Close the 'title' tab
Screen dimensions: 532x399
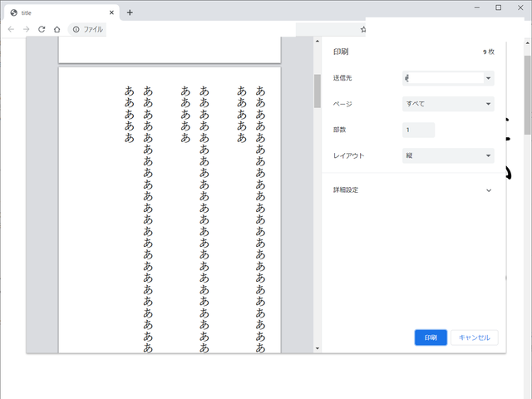coord(112,12)
